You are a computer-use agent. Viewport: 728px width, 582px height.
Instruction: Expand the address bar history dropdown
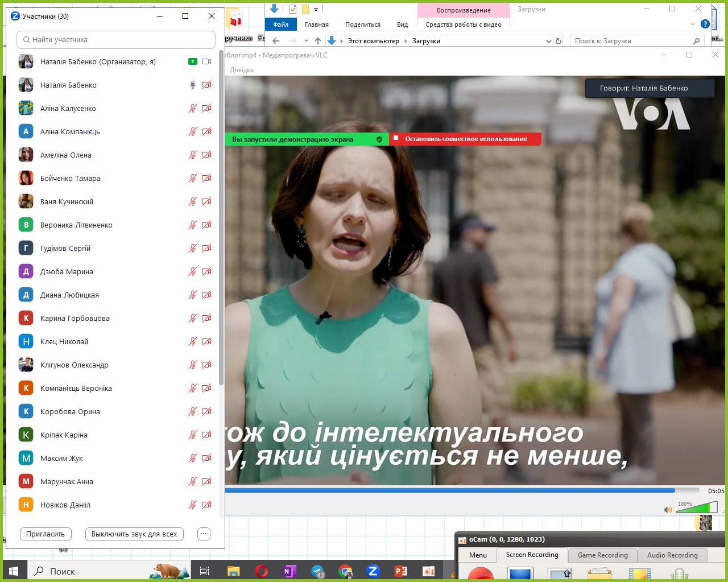pos(548,41)
